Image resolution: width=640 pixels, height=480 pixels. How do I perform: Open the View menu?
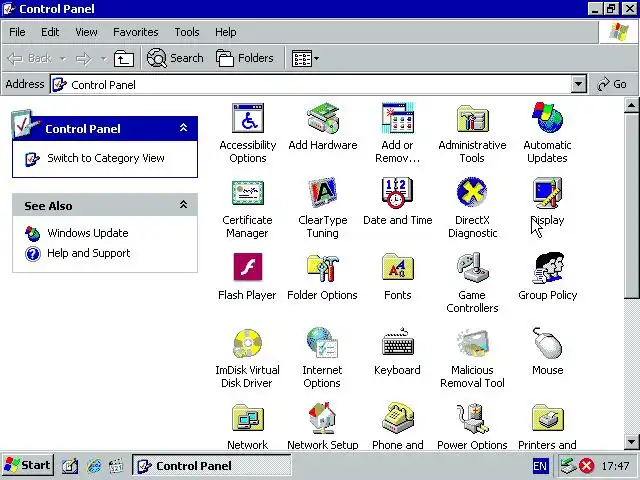click(86, 32)
